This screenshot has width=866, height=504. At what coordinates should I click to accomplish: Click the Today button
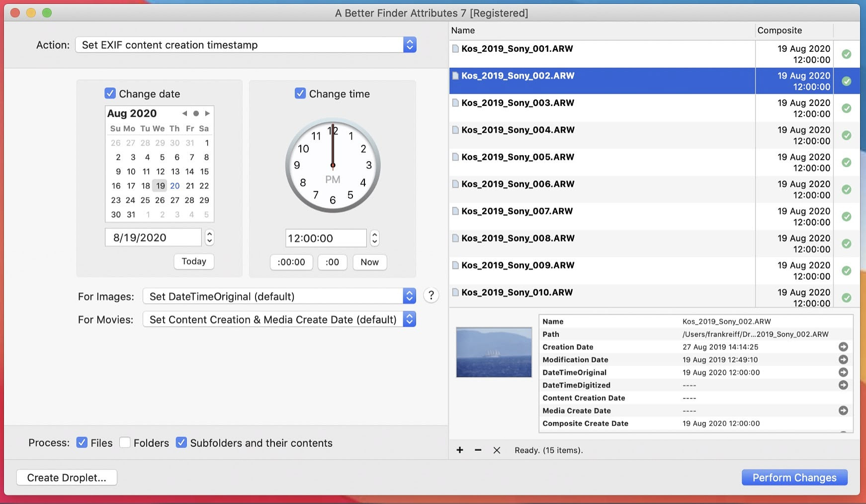pos(194,261)
